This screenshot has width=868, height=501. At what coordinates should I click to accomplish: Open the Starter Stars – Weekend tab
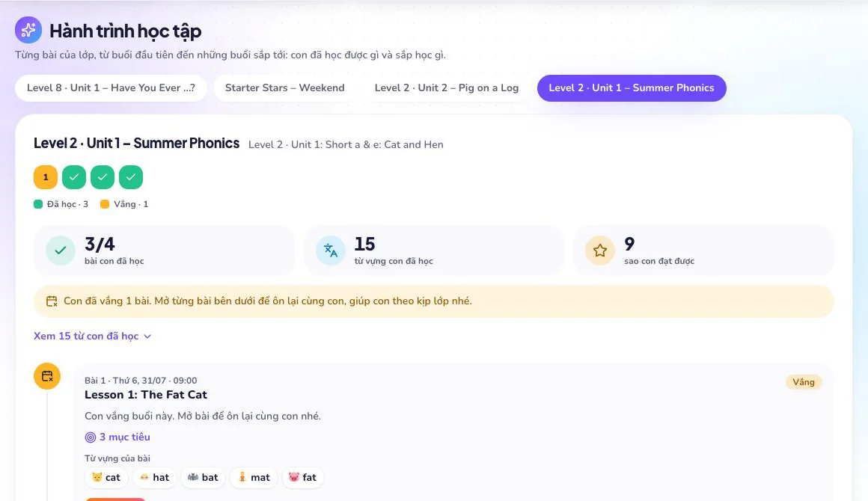284,88
